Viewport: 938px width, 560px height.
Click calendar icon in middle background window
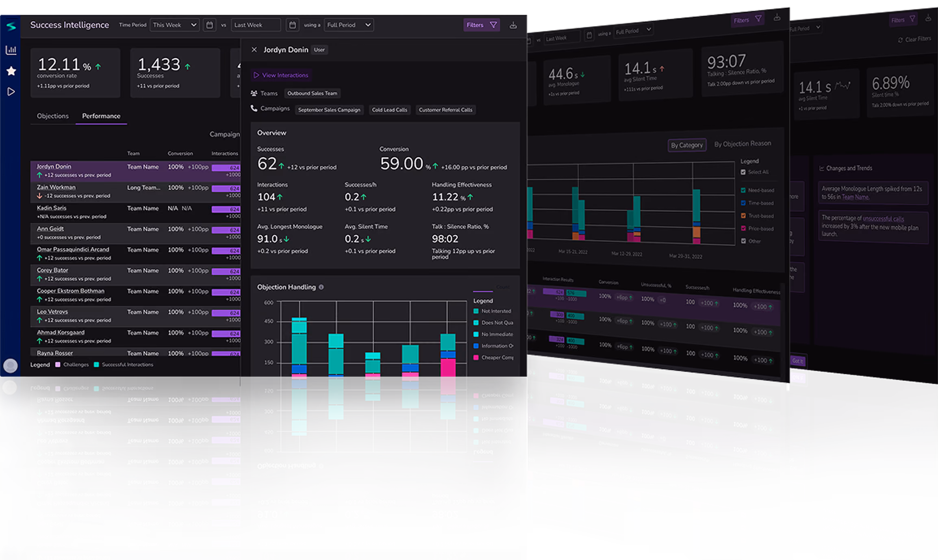(589, 36)
